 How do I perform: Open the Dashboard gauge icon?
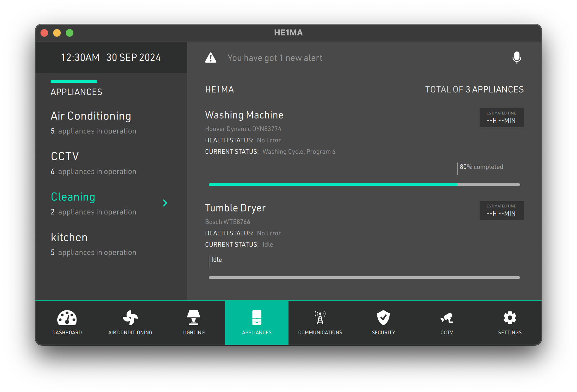[67, 318]
